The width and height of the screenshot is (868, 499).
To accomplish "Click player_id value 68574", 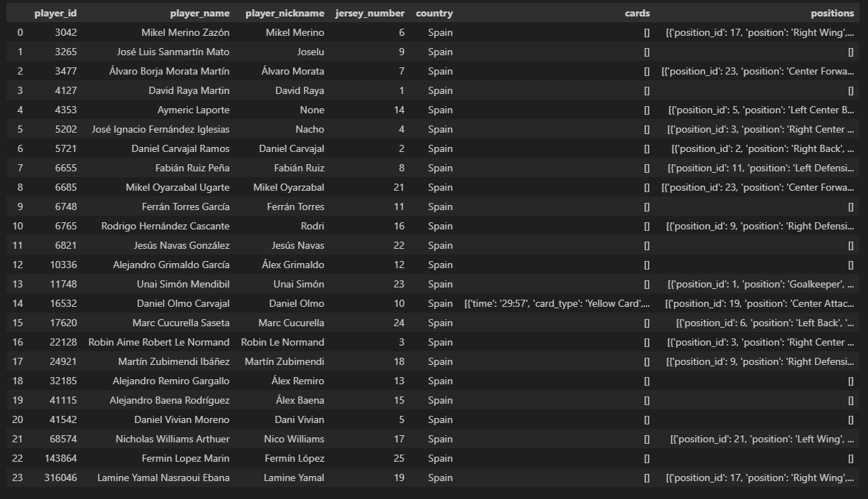I will [x=62, y=439].
